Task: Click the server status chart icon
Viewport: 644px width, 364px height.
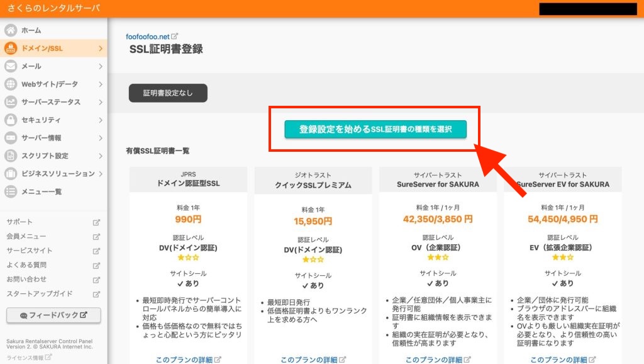Action: (11, 102)
